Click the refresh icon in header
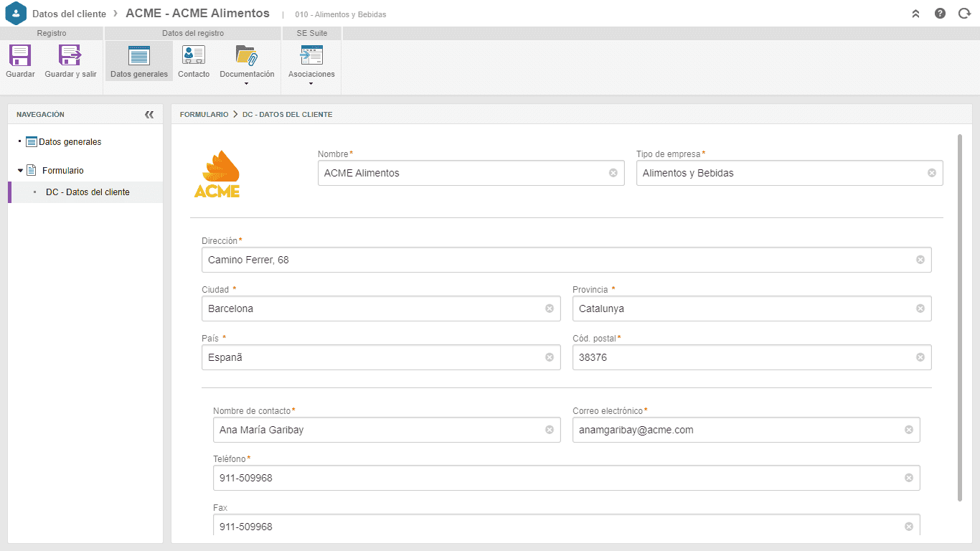980x551 pixels. [x=964, y=14]
